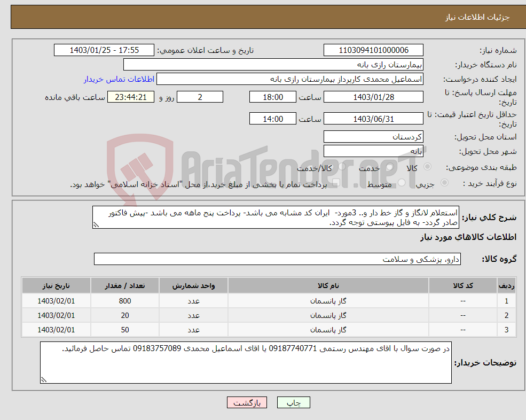Click the unit cell عدد in row 2
The image size is (526, 420).
point(193,315)
